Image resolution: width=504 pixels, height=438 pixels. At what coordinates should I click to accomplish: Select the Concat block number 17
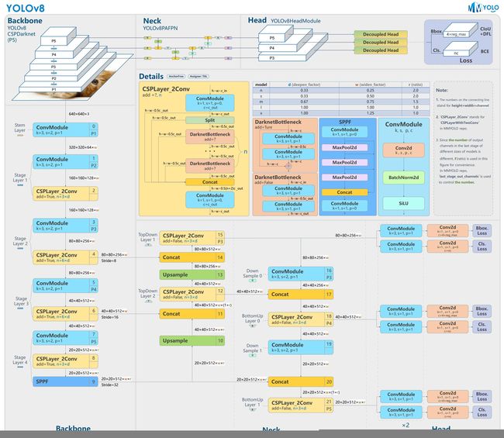point(301,294)
